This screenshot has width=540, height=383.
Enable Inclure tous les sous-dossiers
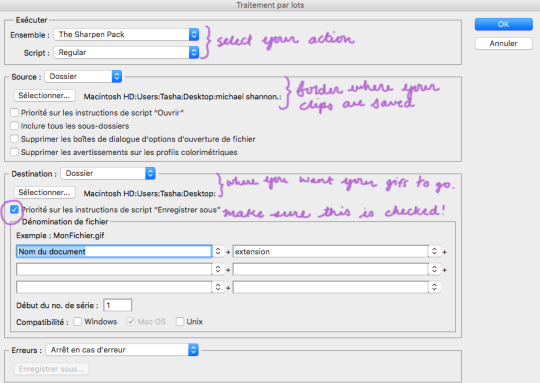point(14,126)
